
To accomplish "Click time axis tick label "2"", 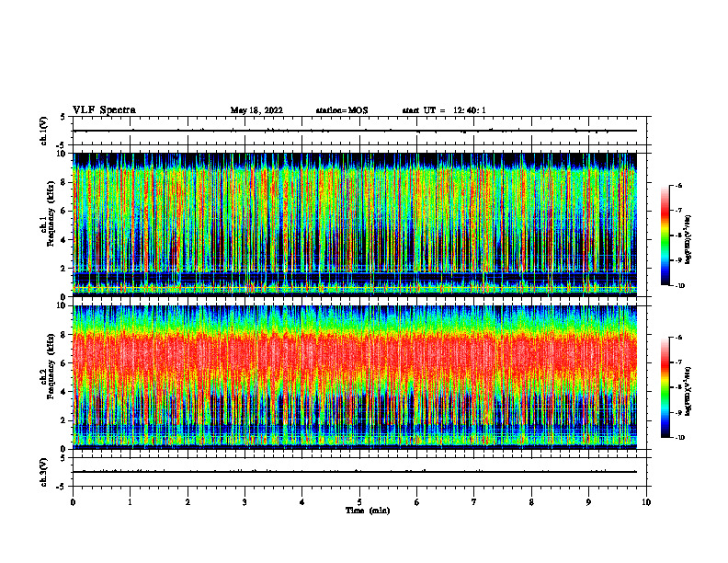I will (x=188, y=502).
